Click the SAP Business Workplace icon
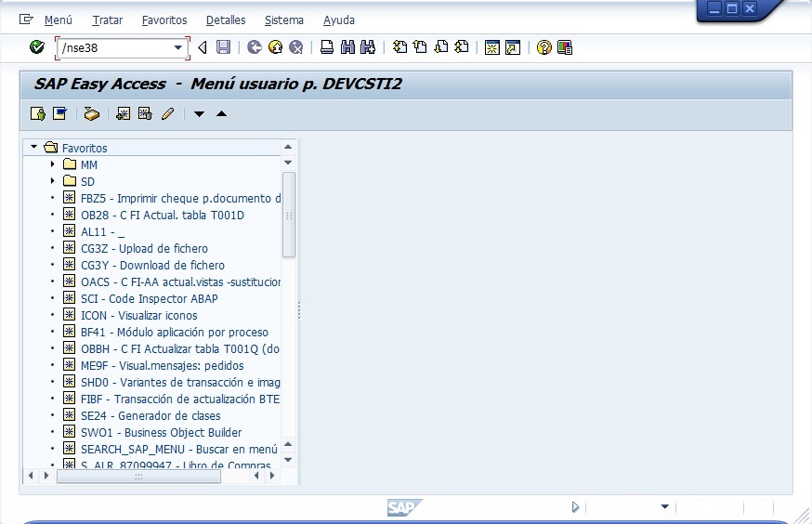This screenshot has height=524, width=812. [x=92, y=113]
